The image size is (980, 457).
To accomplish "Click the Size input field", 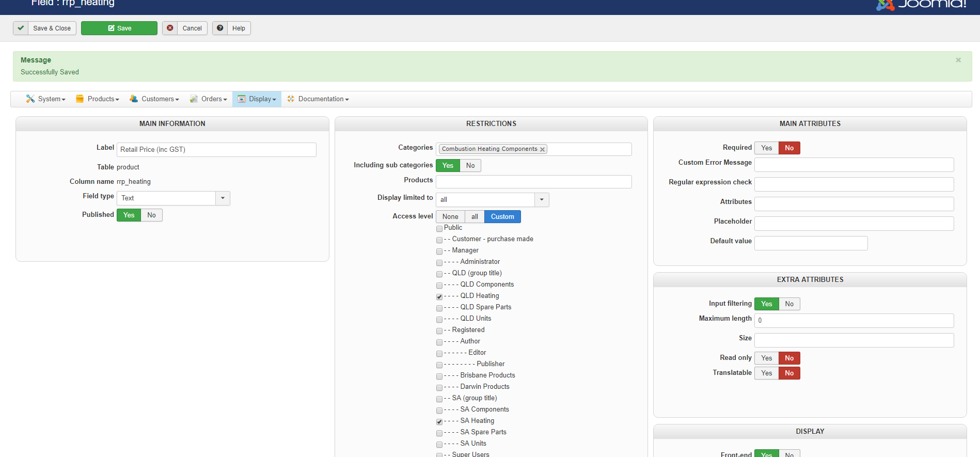I will [854, 340].
